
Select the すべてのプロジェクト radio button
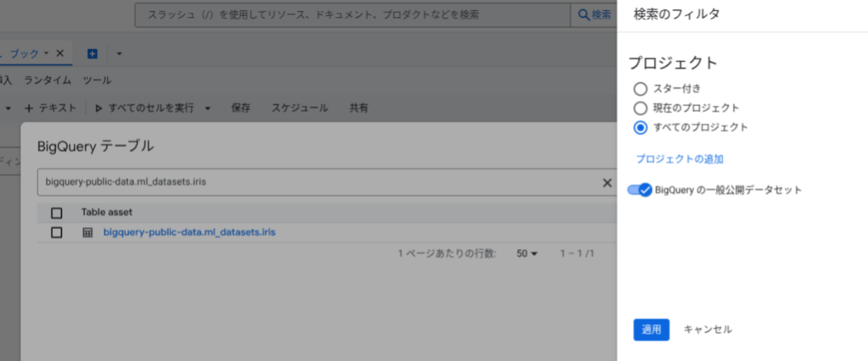coord(641,127)
